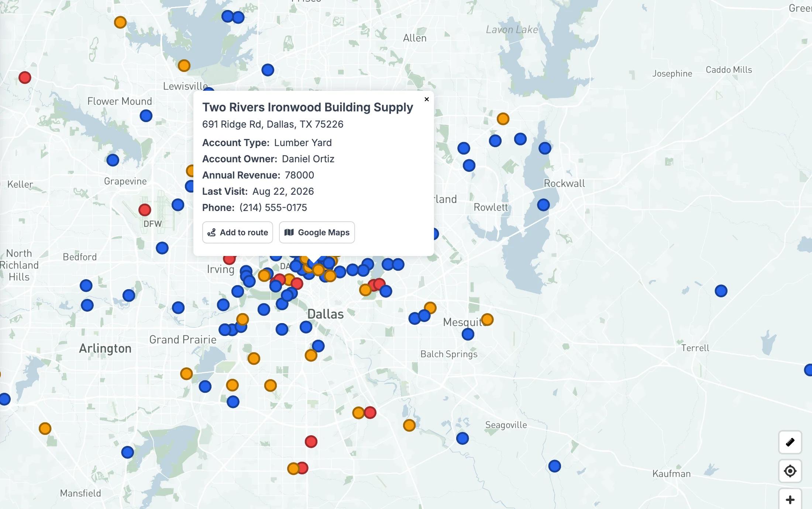Screen dimensions: 812x509
Task: Click the Add to route button
Action: 238,232
